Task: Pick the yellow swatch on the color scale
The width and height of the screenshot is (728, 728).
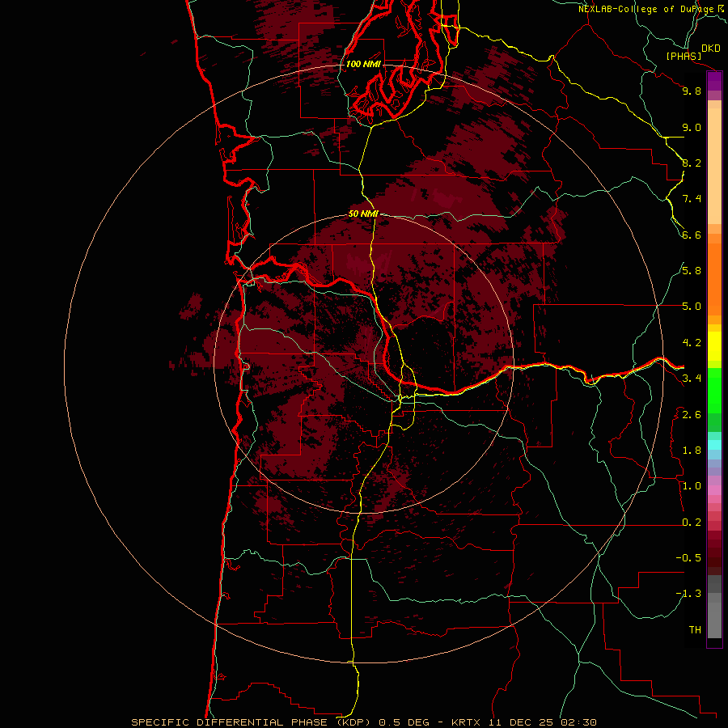Action: 714,346
